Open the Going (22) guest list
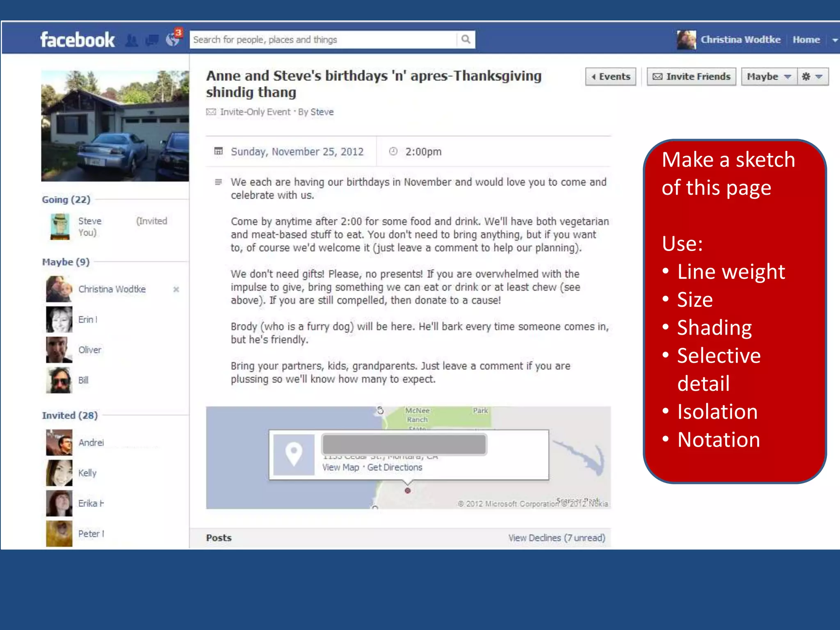The width and height of the screenshot is (840, 630). pyautogui.click(x=66, y=200)
